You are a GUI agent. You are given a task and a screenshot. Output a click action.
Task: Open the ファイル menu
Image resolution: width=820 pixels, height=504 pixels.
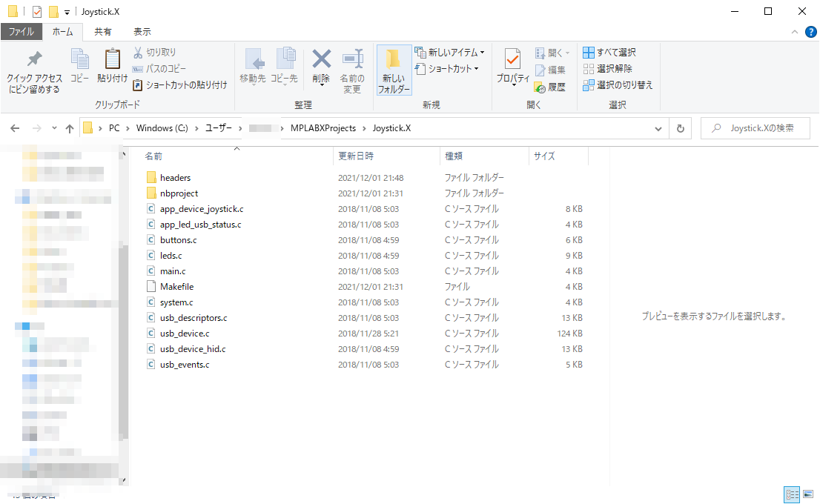[x=22, y=31]
